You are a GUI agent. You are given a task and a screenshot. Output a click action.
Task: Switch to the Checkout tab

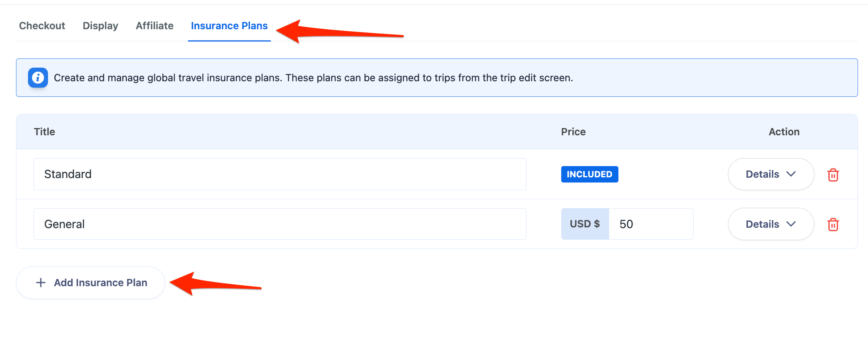pos(42,26)
